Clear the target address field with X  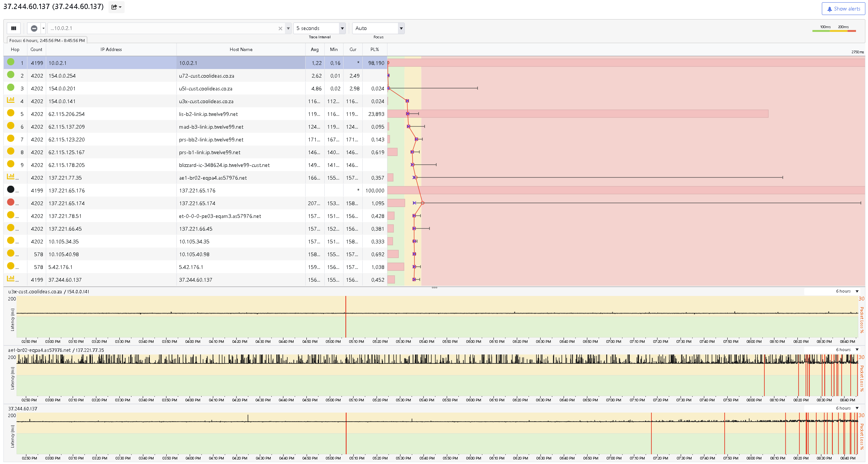coord(280,29)
